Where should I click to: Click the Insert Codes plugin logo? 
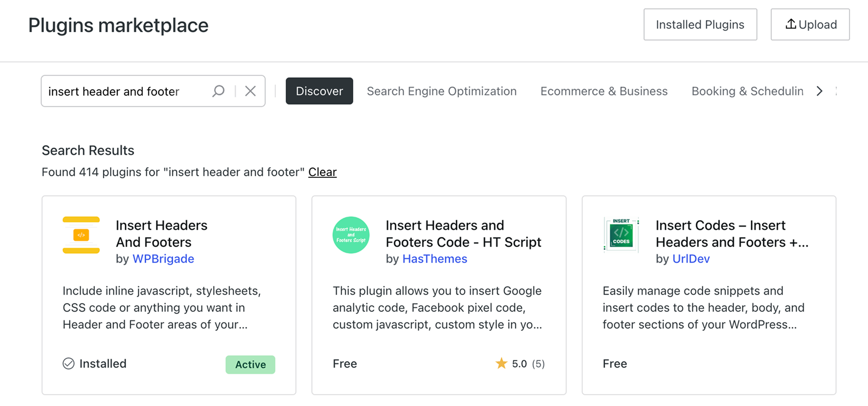pyautogui.click(x=621, y=235)
